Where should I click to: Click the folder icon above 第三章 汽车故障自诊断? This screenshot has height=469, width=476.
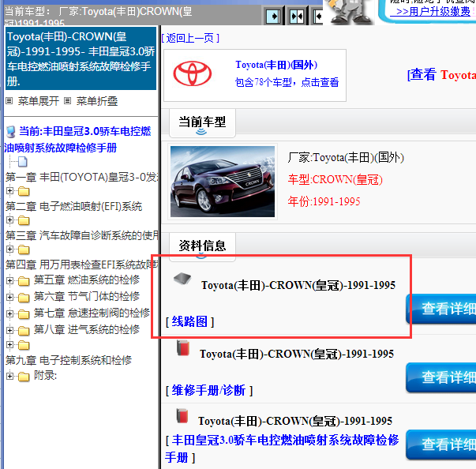24,220
